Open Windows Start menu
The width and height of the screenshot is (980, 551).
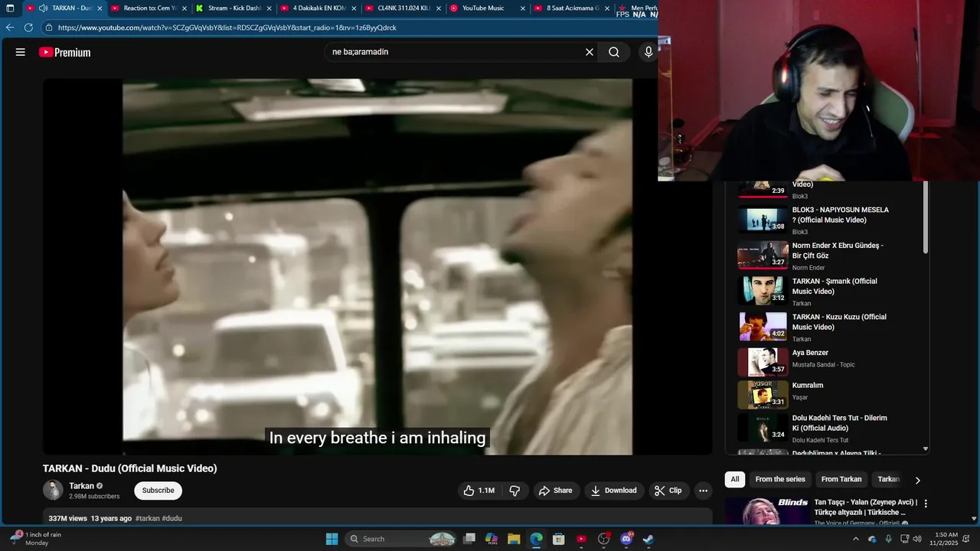pos(332,539)
